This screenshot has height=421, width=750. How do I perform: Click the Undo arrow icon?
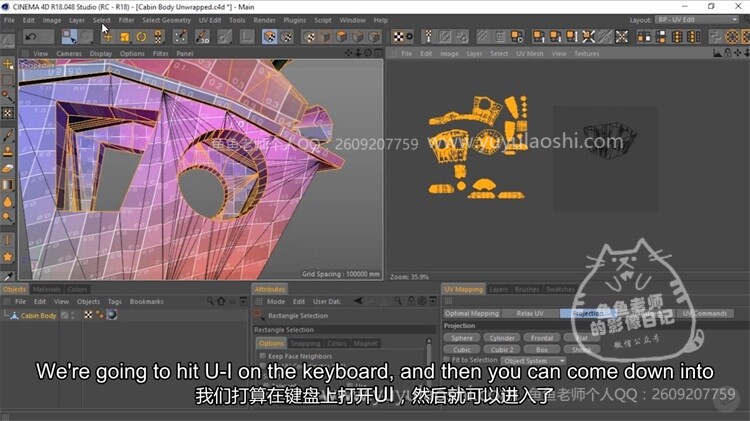31,37
